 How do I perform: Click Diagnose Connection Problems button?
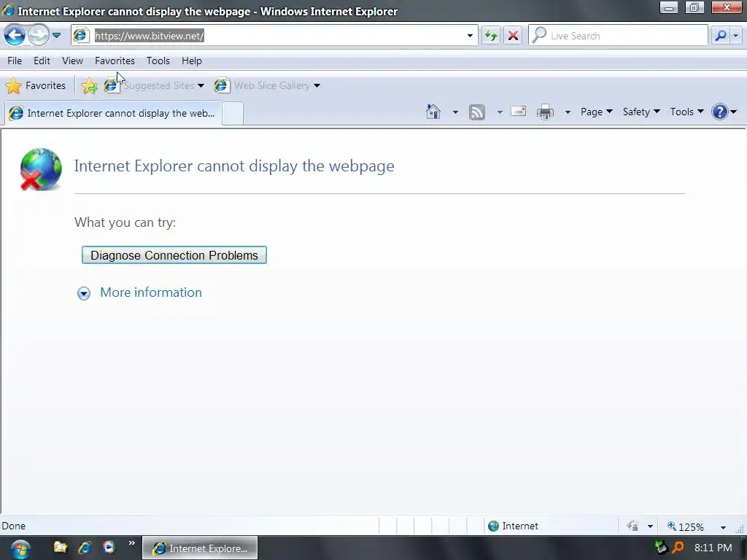[174, 255]
